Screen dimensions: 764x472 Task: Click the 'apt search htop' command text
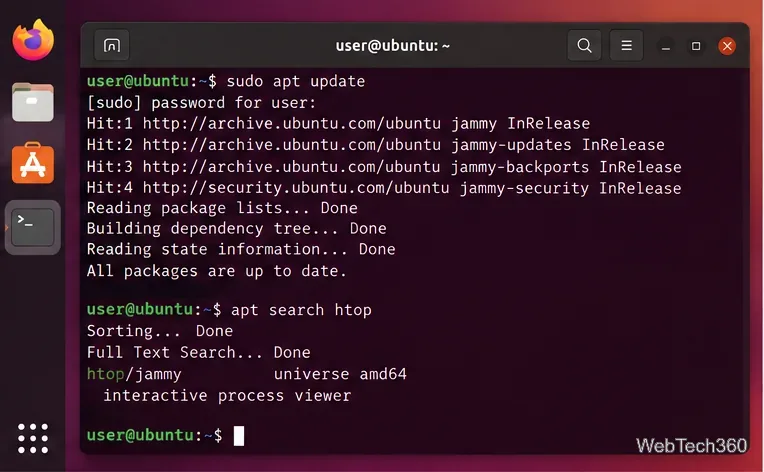coord(301,310)
